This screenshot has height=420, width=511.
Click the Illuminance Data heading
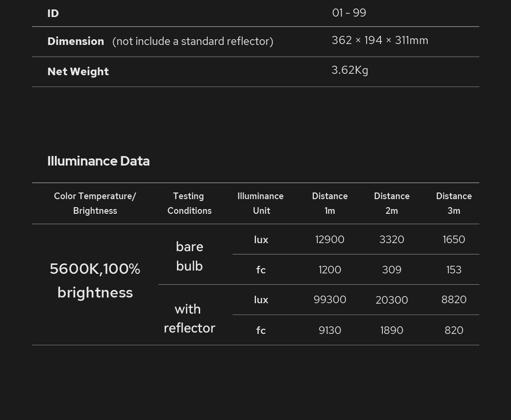tap(98, 161)
